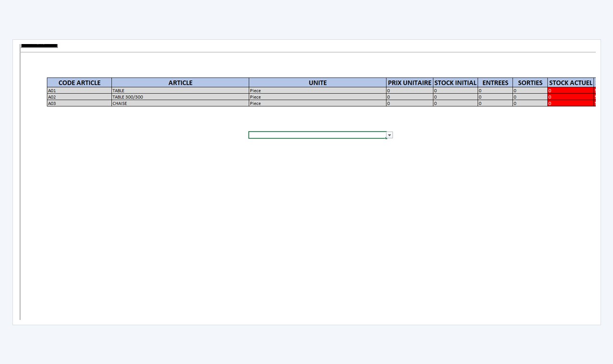Viewport: 613px width, 364px height.
Task: Click the UNITE header cell
Action: pos(318,83)
